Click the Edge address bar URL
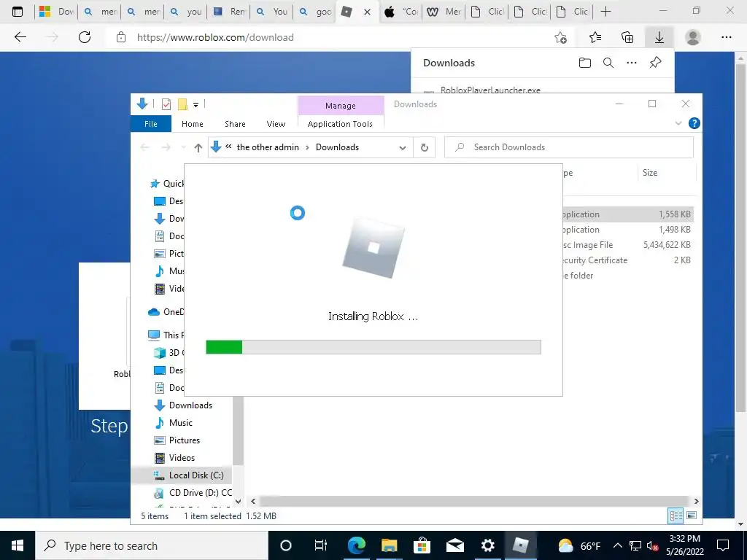This screenshot has width=747, height=560. coord(215,37)
